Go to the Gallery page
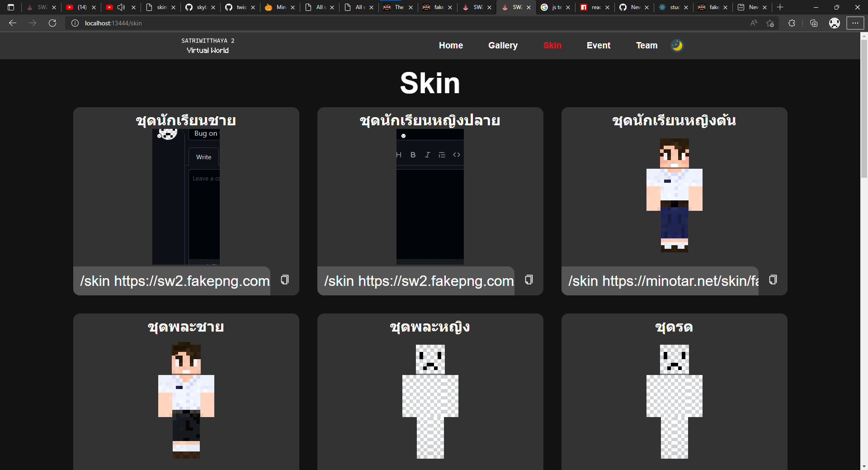Screen dimensions: 868x470 [x=503, y=45]
